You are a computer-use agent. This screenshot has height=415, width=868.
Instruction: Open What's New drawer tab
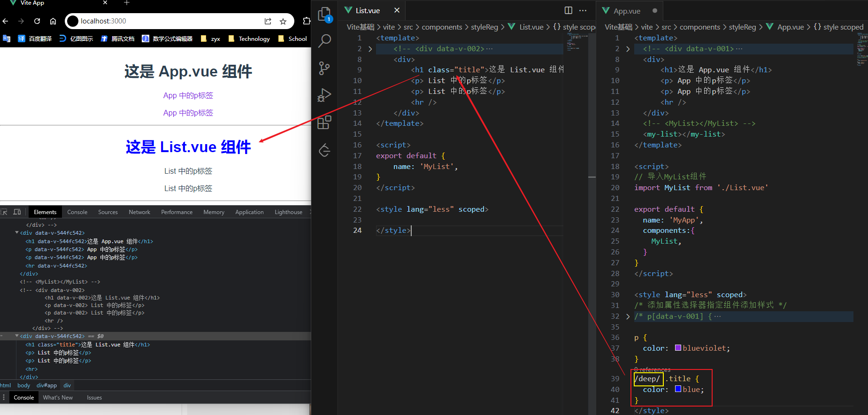[58, 398]
